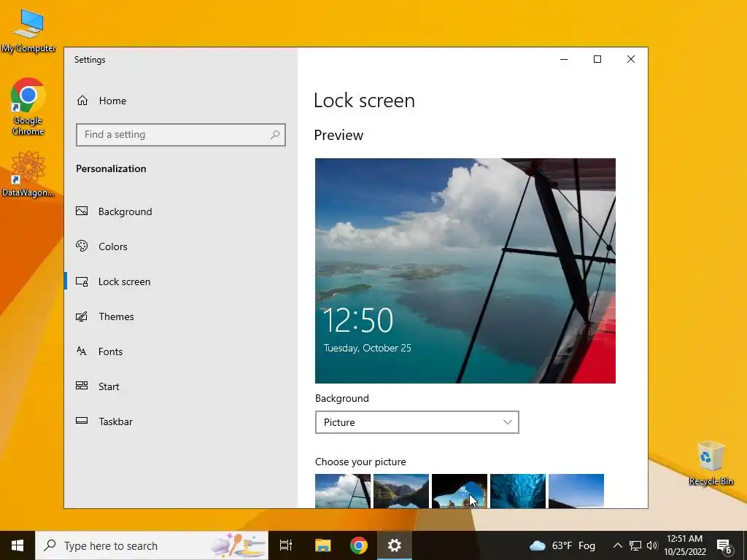Image resolution: width=747 pixels, height=560 pixels.
Task: Click the Themes brush icon
Action: tap(82, 316)
